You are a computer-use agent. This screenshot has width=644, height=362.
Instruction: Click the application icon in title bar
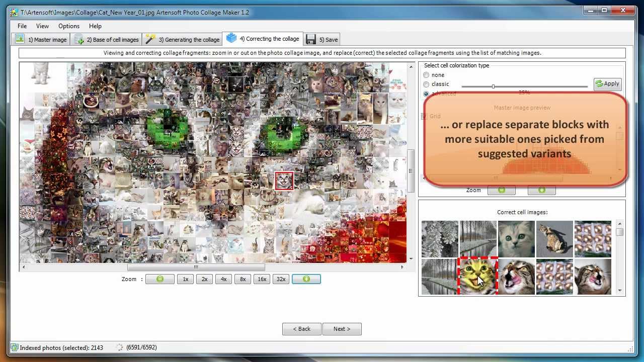pos(14,12)
